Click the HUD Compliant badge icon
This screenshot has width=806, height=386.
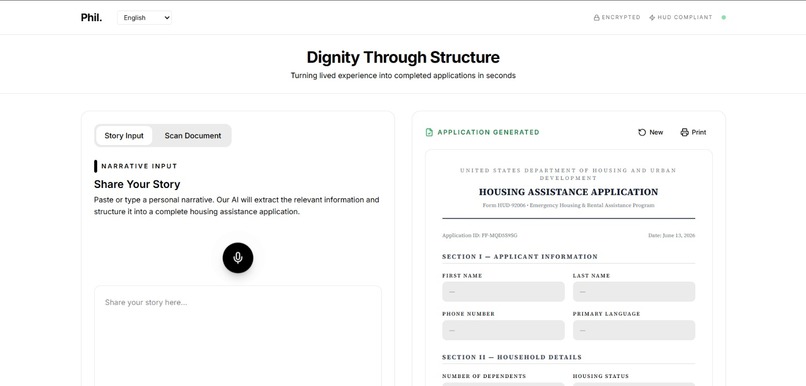(x=652, y=17)
